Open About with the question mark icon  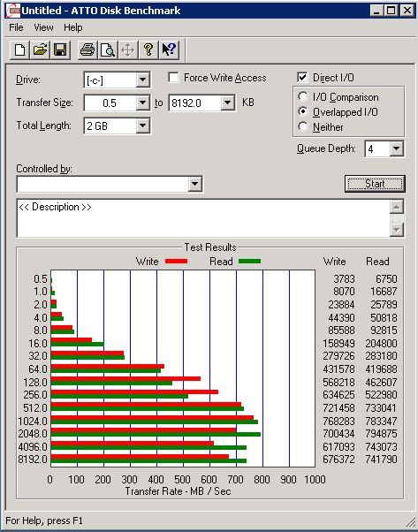click(x=148, y=49)
